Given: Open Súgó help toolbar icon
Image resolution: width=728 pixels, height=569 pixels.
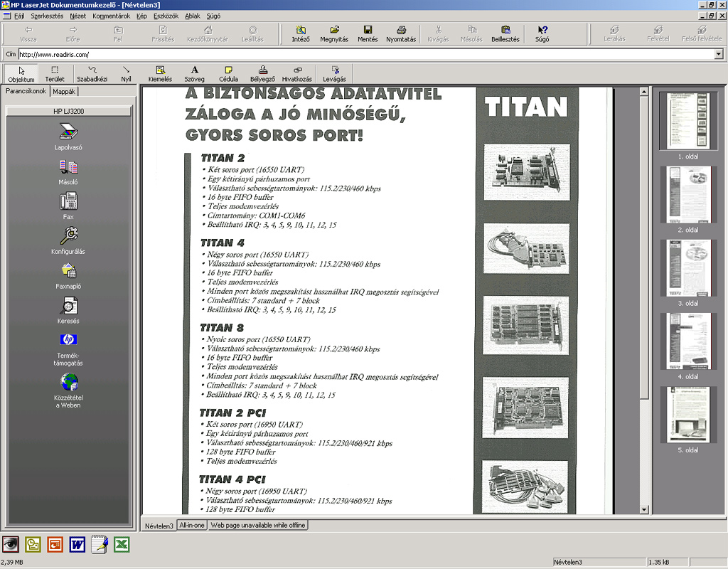Looking at the screenshot, I should [x=542, y=34].
